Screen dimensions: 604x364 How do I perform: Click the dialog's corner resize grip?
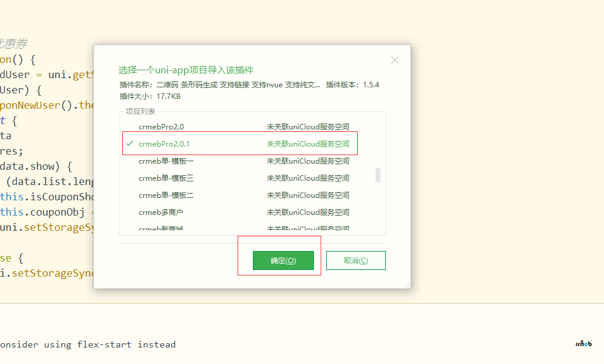point(407,285)
